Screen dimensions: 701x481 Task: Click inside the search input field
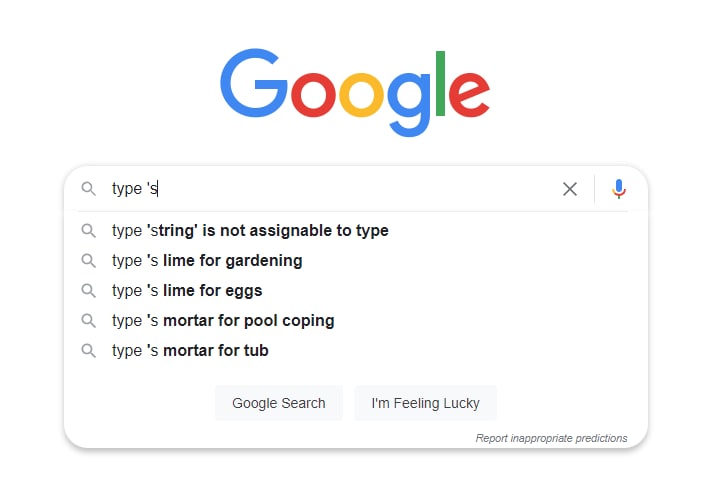pyautogui.click(x=331, y=189)
